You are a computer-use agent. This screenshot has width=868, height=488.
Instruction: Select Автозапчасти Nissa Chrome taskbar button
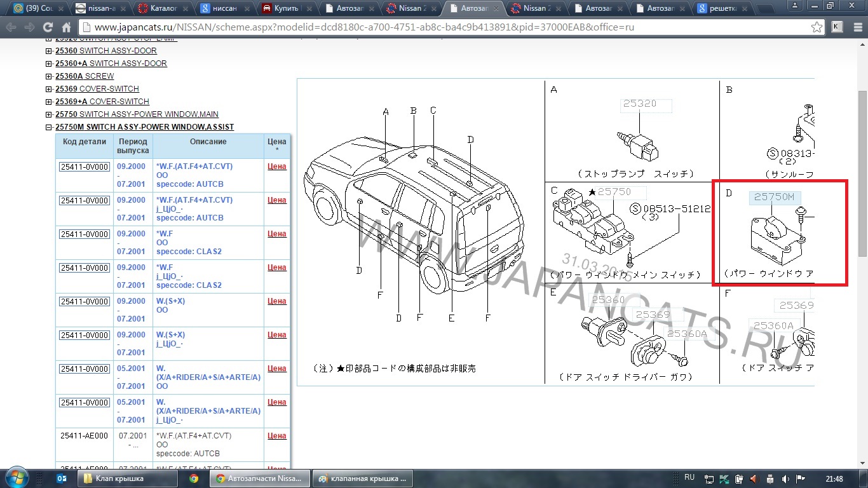click(x=260, y=478)
